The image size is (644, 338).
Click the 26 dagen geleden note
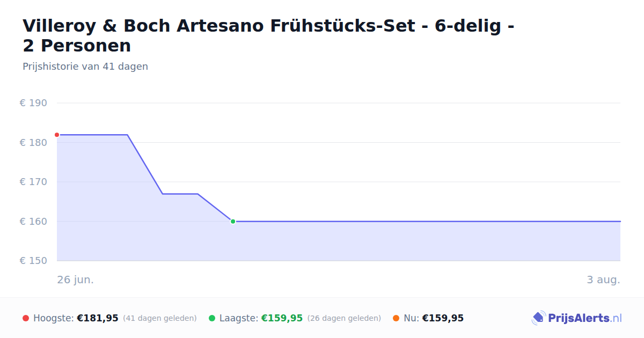344,318
